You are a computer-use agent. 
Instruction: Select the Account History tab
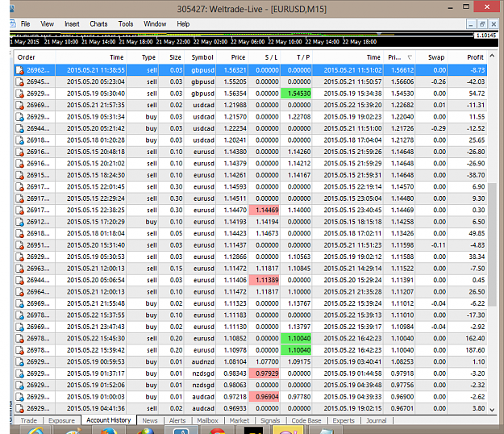109,420
